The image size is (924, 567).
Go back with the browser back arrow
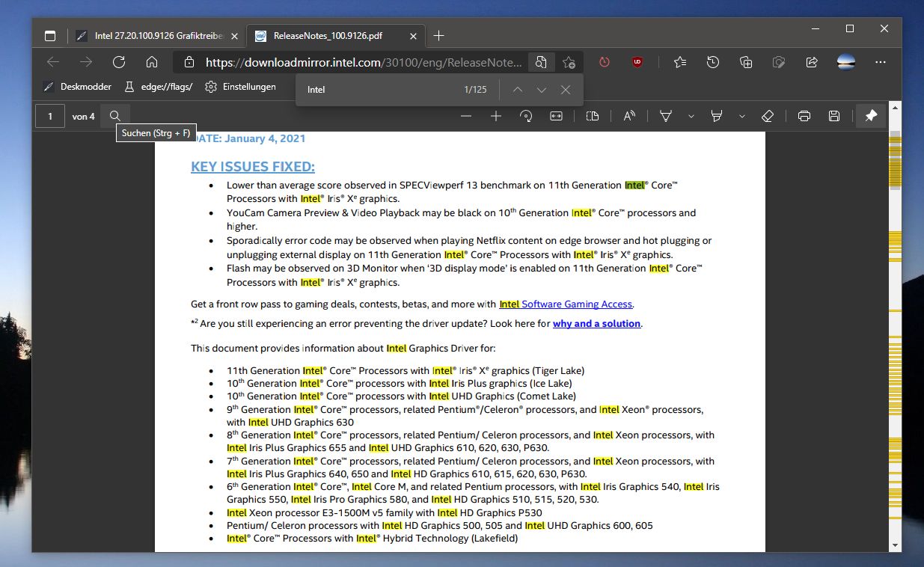point(52,62)
